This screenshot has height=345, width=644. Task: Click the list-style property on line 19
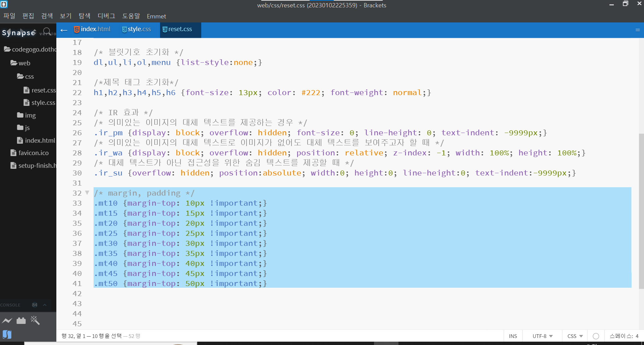pyautogui.click(x=205, y=62)
